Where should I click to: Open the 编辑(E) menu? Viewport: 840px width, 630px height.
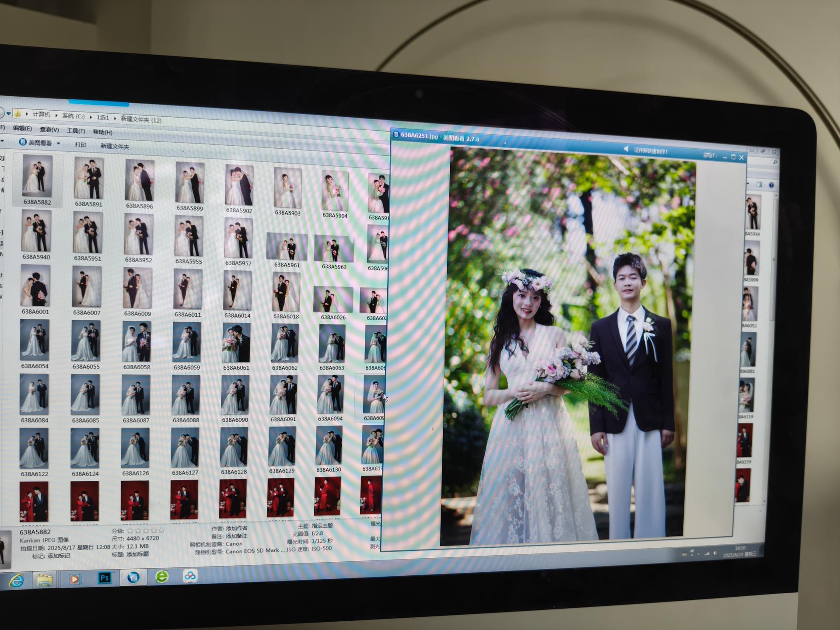[22, 128]
